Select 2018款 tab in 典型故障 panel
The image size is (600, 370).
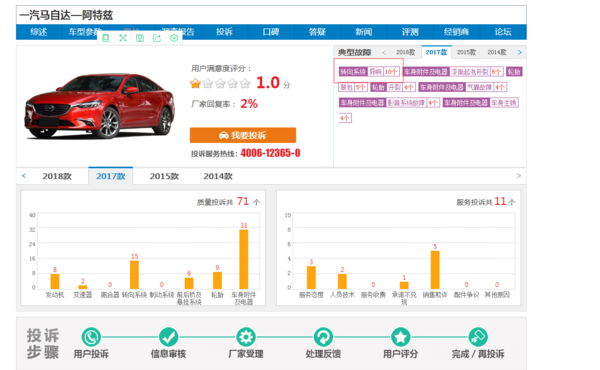(406, 52)
